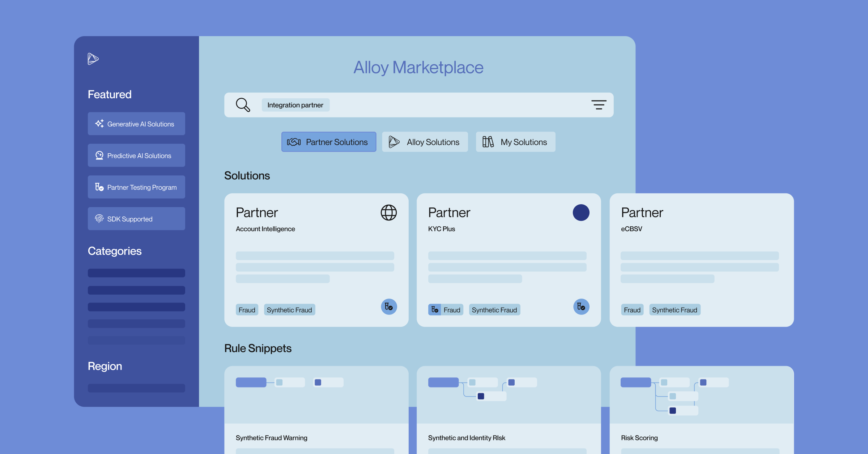Open Predictive AI Solutions featured filter

(x=136, y=155)
